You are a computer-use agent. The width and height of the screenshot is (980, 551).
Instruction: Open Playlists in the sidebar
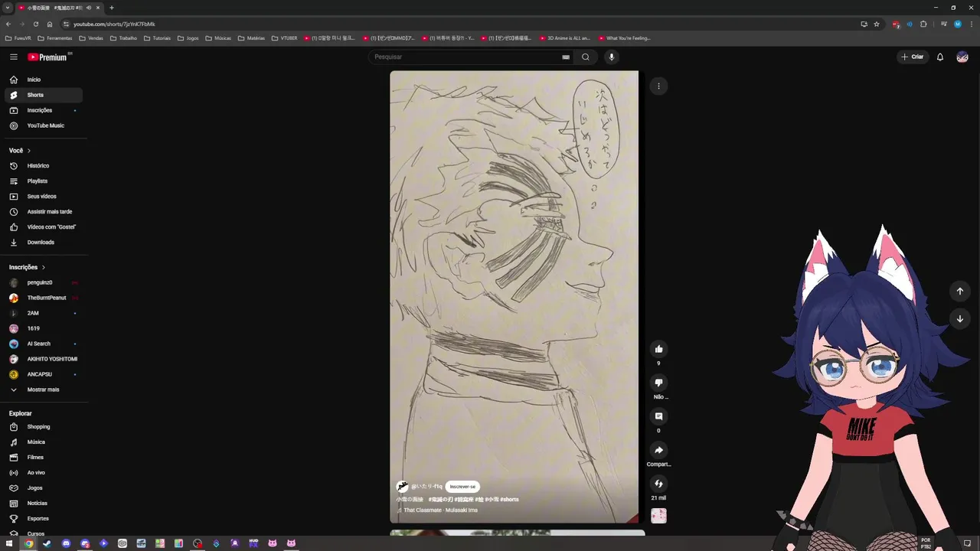[44, 181]
